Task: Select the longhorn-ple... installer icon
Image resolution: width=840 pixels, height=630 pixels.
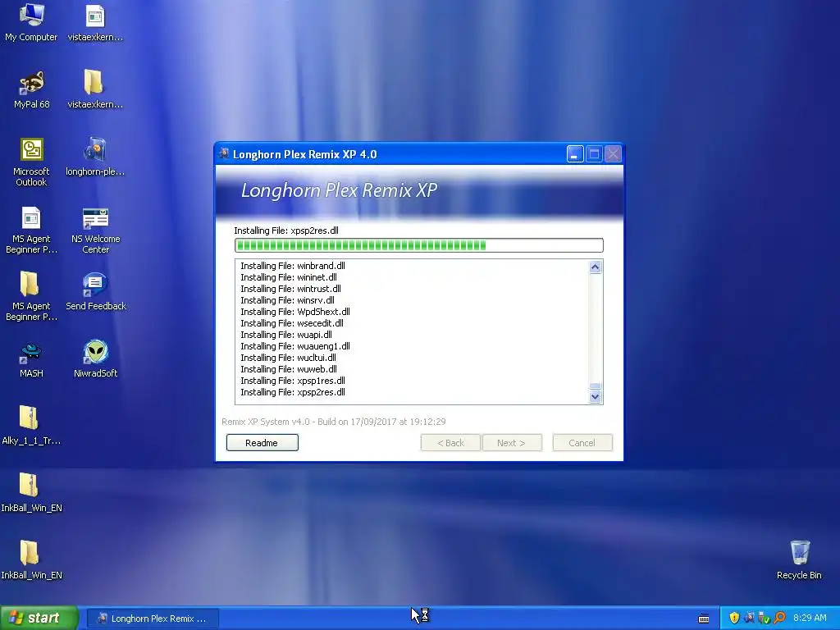Action: 95,157
